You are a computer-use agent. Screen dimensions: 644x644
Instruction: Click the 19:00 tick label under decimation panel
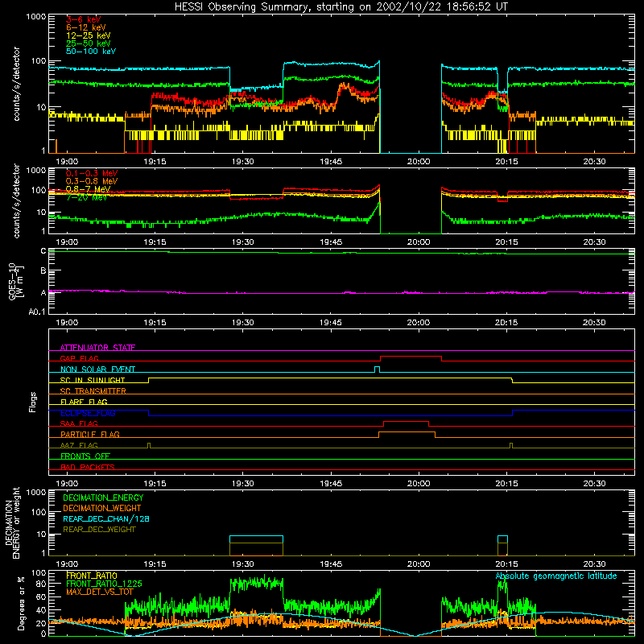[x=67, y=564]
